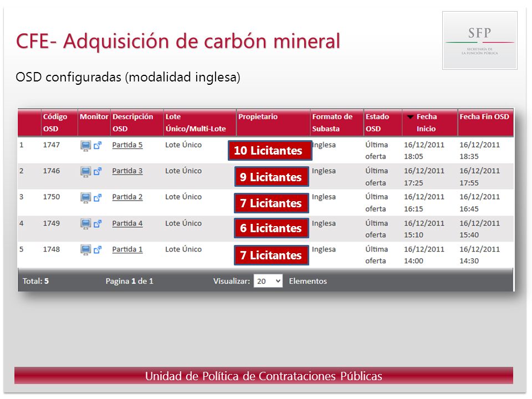
Task: Click the 9 Licitantes label
Action: click(272, 176)
